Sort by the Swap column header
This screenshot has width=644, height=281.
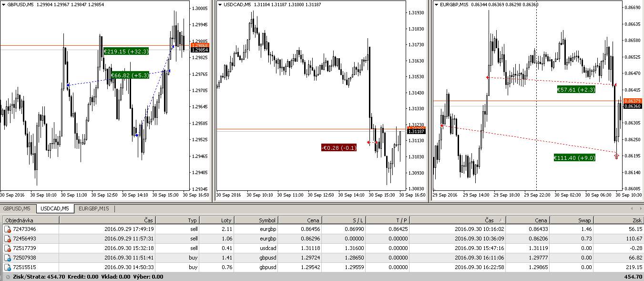572,220
